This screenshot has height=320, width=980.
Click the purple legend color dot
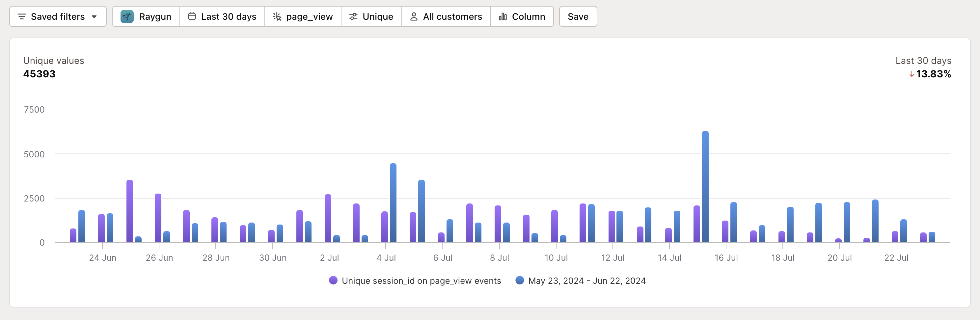point(333,281)
